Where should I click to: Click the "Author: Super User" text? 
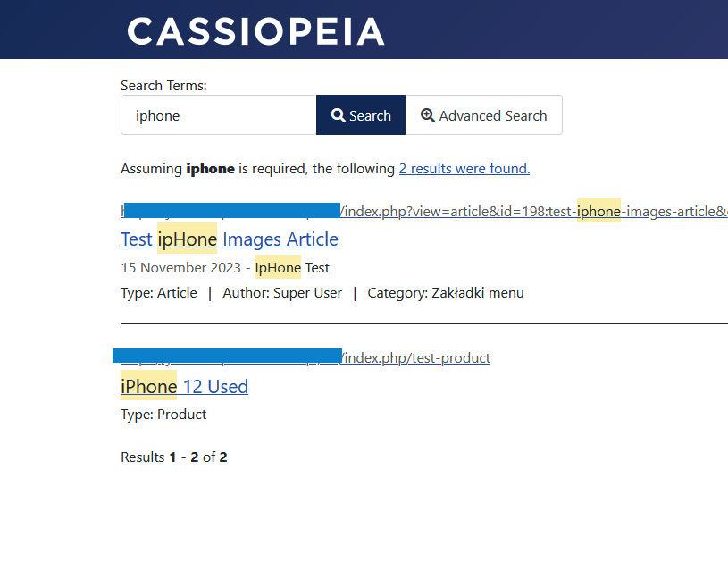282,292
